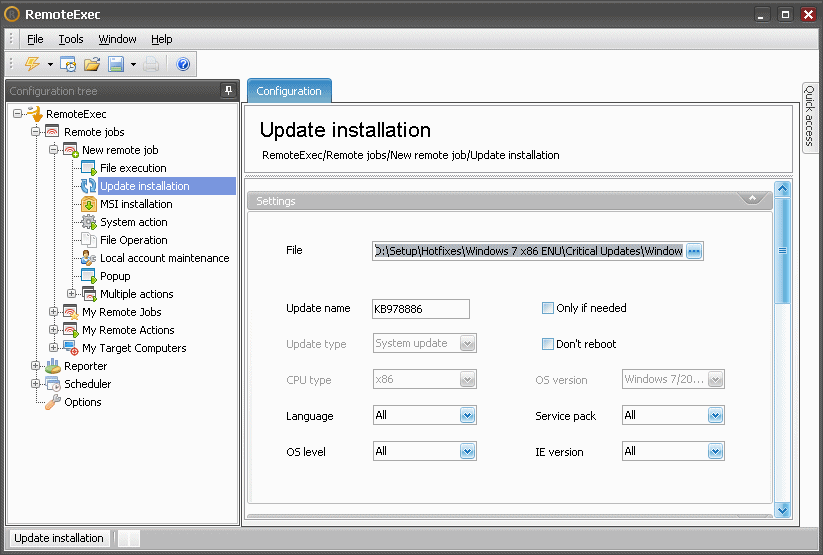
Task: Open the Service pack dropdown
Action: pos(715,415)
